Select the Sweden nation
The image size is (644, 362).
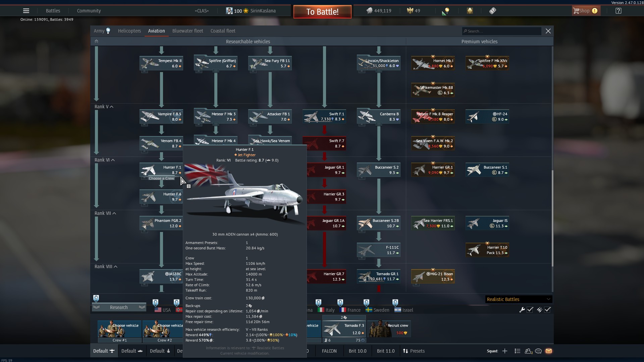[377, 310]
